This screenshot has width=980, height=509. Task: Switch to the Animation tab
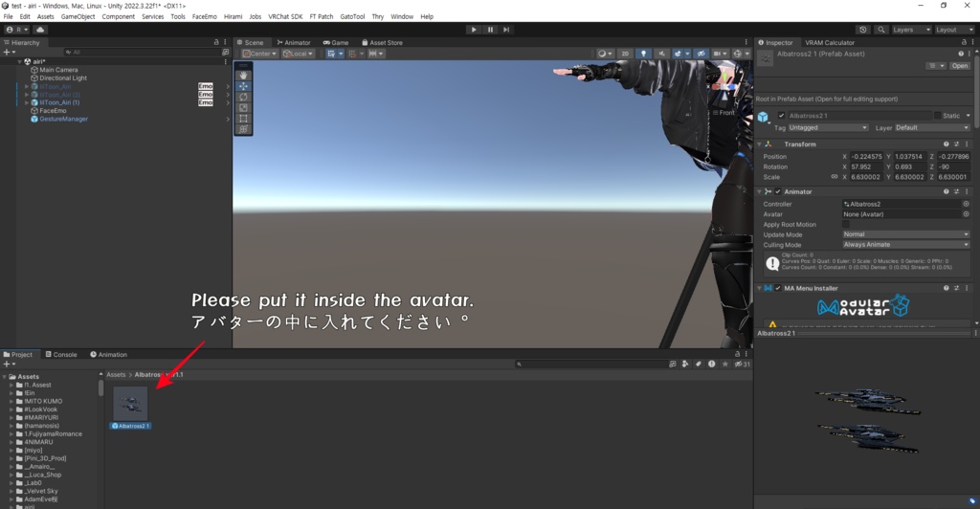(108, 354)
